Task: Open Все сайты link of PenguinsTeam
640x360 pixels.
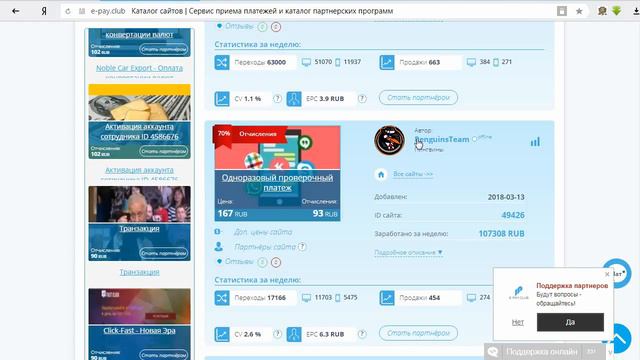Action: [413, 174]
